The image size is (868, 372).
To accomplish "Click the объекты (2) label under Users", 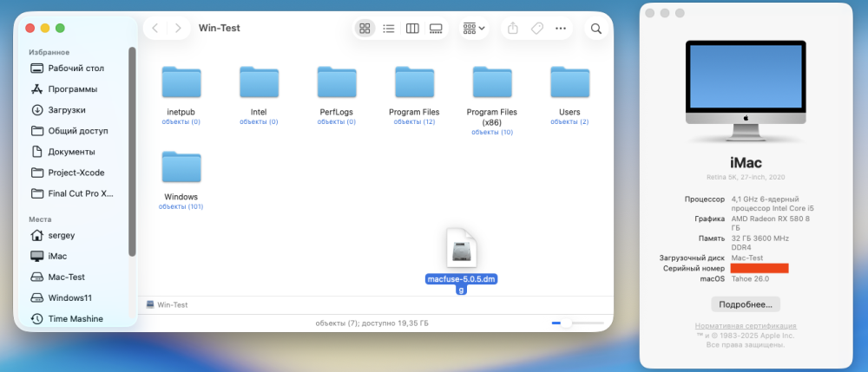I will (x=569, y=121).
